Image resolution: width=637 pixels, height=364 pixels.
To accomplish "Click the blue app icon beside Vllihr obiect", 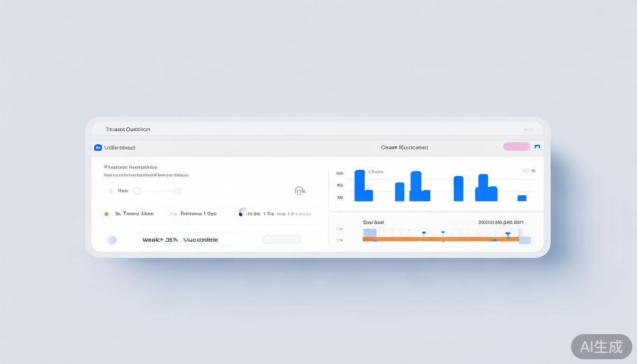I will (98, 147).
